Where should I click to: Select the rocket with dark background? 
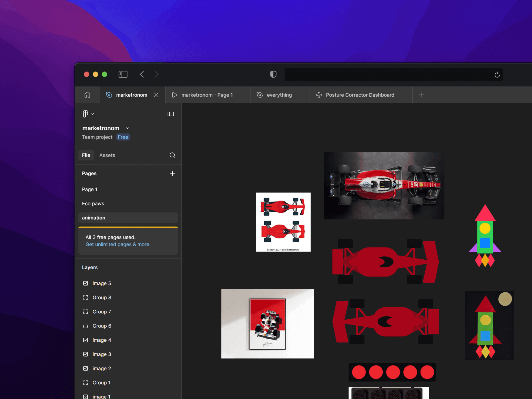(x=489, y=325)
